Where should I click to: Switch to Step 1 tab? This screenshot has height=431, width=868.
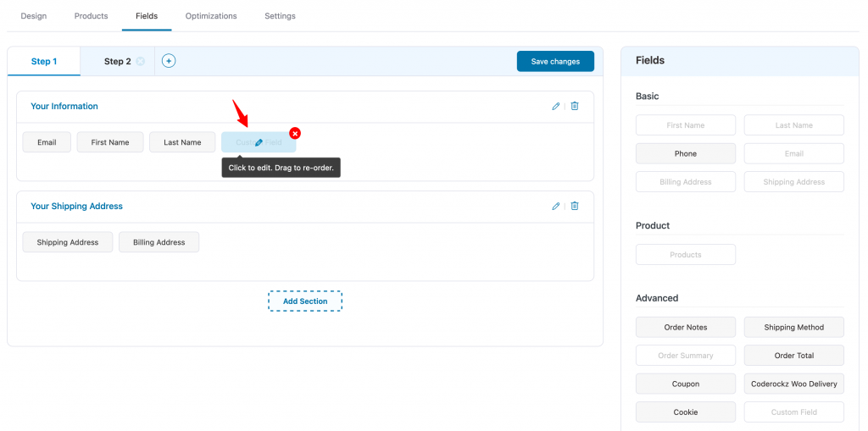[x=44, y=62]
